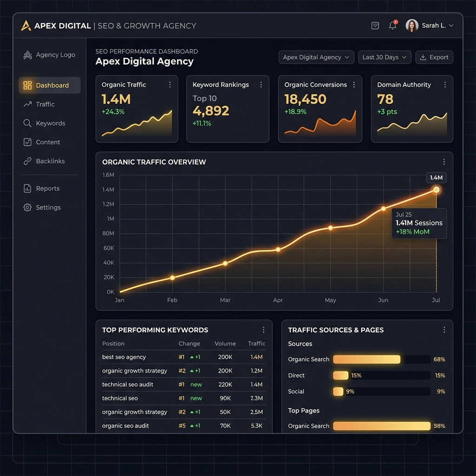Viewport: 476px width, 476px height.
Task: Select the Jun data point on chart
Action: point(383,209)
